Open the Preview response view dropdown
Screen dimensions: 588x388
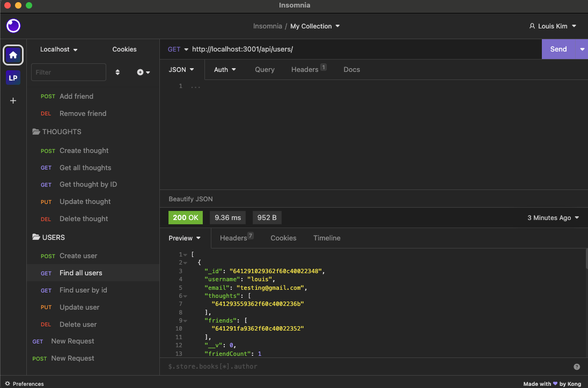click(x=185, y=238)
